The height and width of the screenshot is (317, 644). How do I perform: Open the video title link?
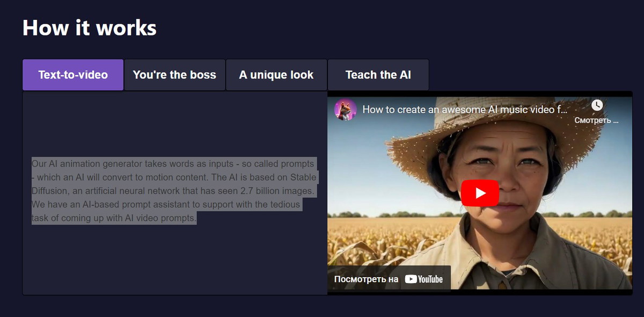pos(465,110)
